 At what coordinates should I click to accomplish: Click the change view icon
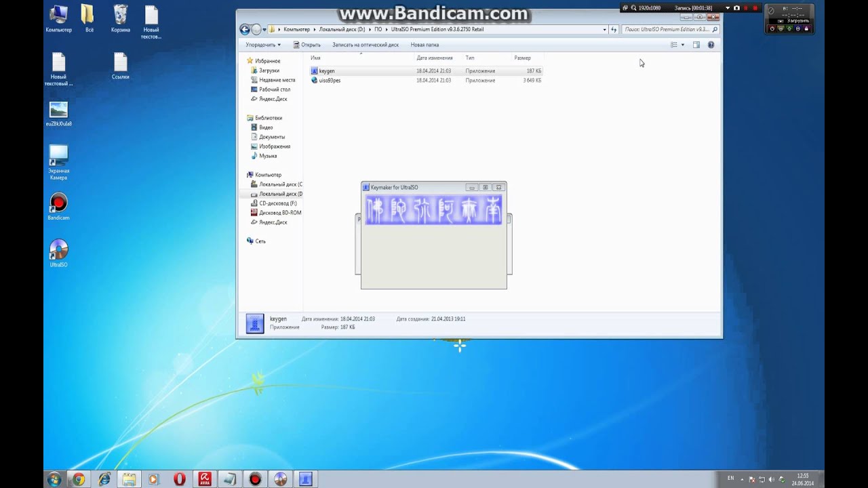pos(674,45)
